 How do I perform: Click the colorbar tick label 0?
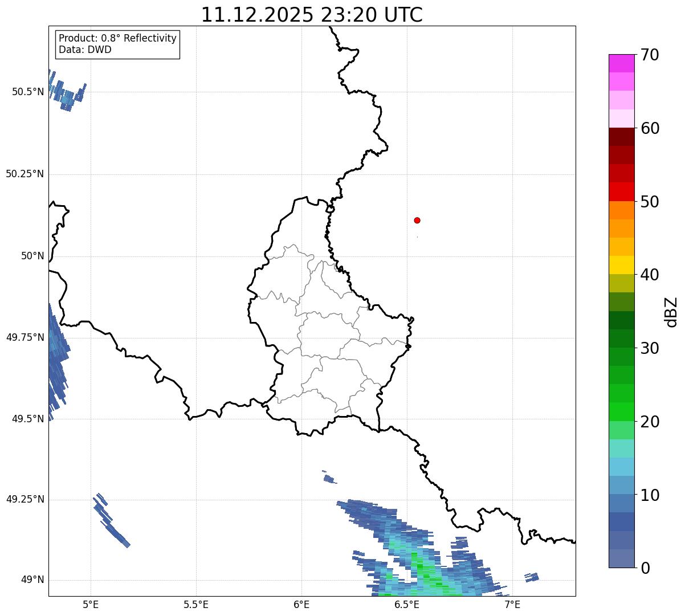point(645,568)
